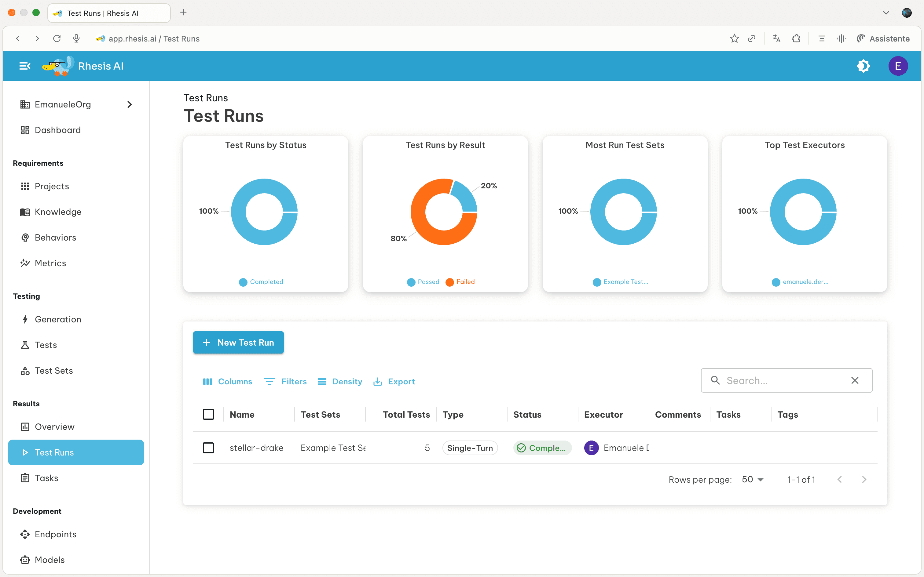
Task: Clear the search with the X button
Action: [x=855, y=380]
